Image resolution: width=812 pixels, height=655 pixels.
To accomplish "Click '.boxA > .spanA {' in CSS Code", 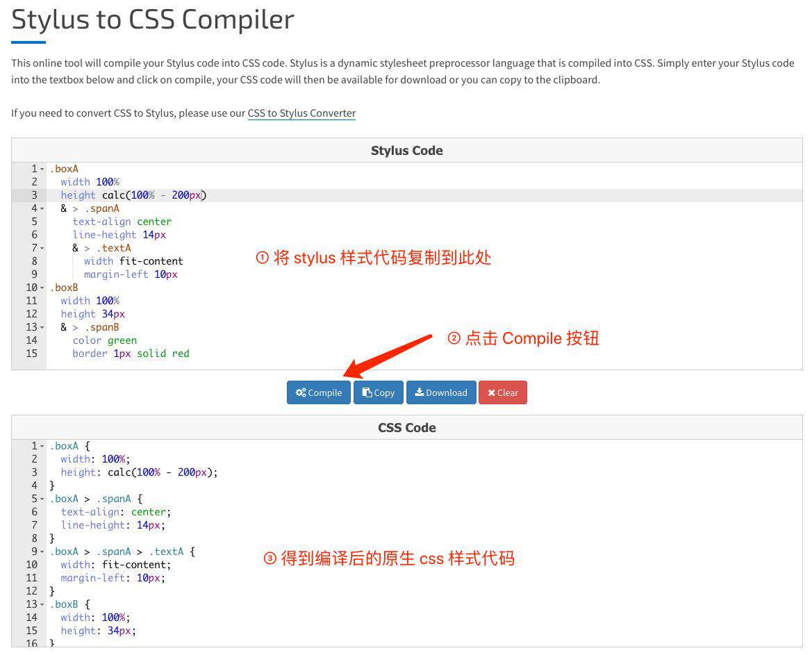I will (97, 499).
